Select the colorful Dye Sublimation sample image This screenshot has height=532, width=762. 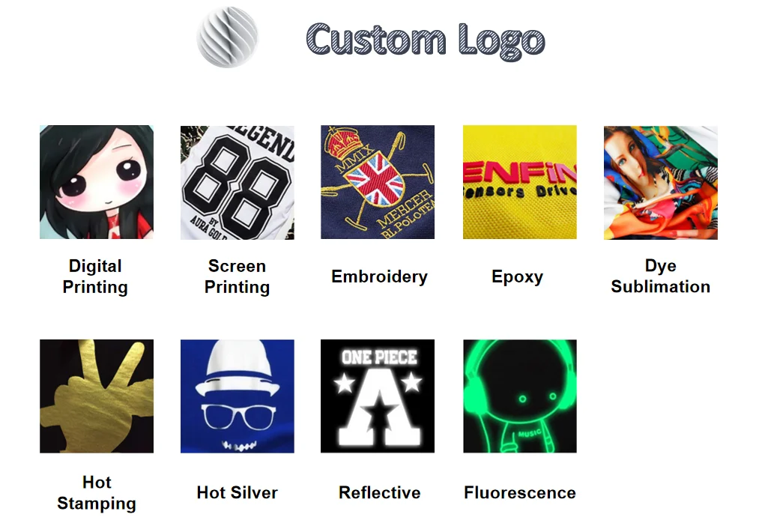tap(660, 182)
